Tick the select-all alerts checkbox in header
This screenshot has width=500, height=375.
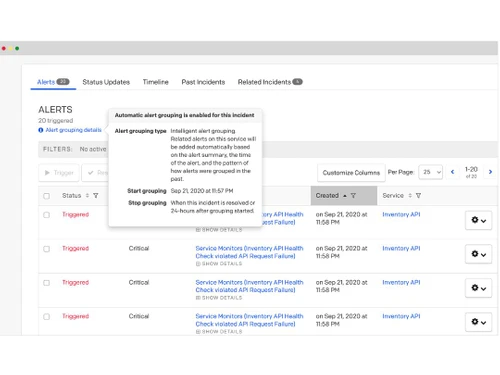(47, 196)
